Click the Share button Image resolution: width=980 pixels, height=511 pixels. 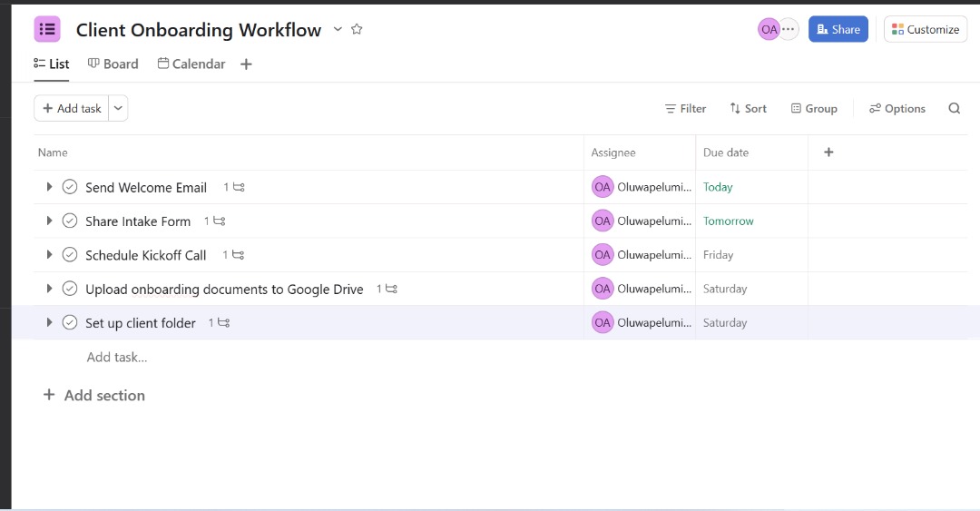point(838,29)
